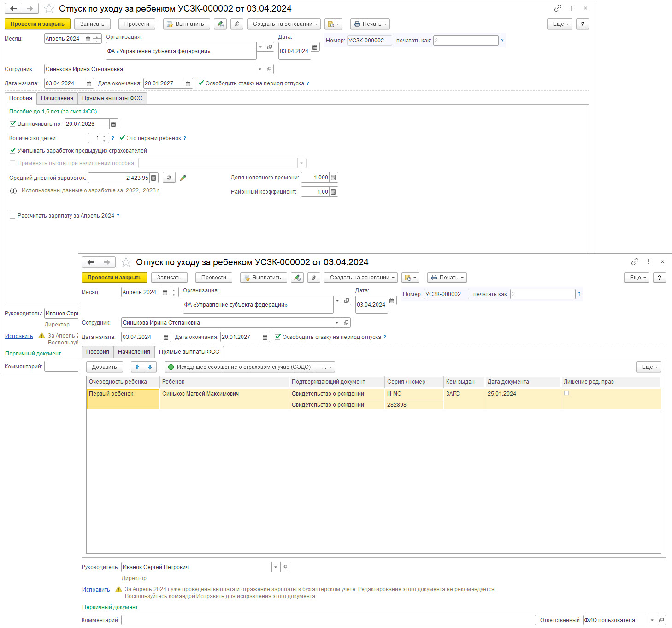Viewport: 672px width, 628px height.
Task: Edit average earnings with green pencil icon
Action: [x=183, y=178]
